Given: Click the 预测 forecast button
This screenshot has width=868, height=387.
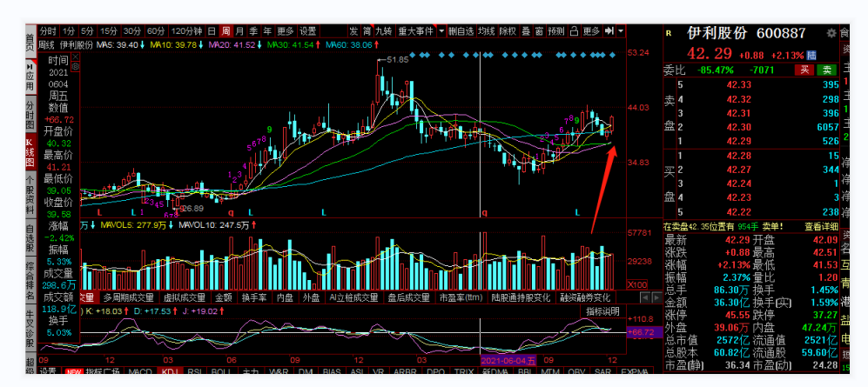Looking at the screenshot, I should (x=556, y=31).
